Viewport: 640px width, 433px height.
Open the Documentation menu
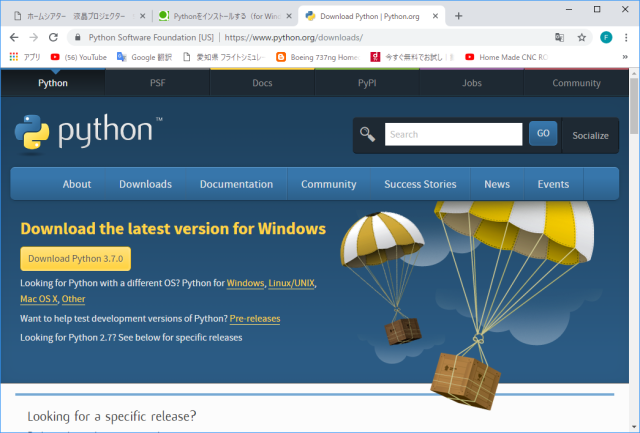[236, 184]
